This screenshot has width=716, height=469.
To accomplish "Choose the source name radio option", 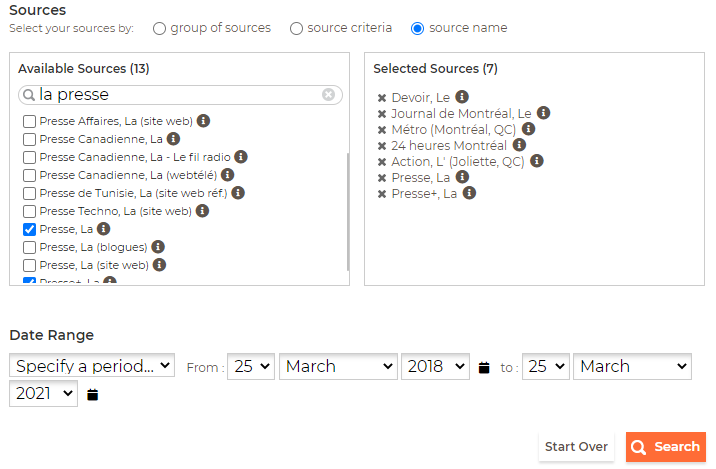I will (417, 29).
